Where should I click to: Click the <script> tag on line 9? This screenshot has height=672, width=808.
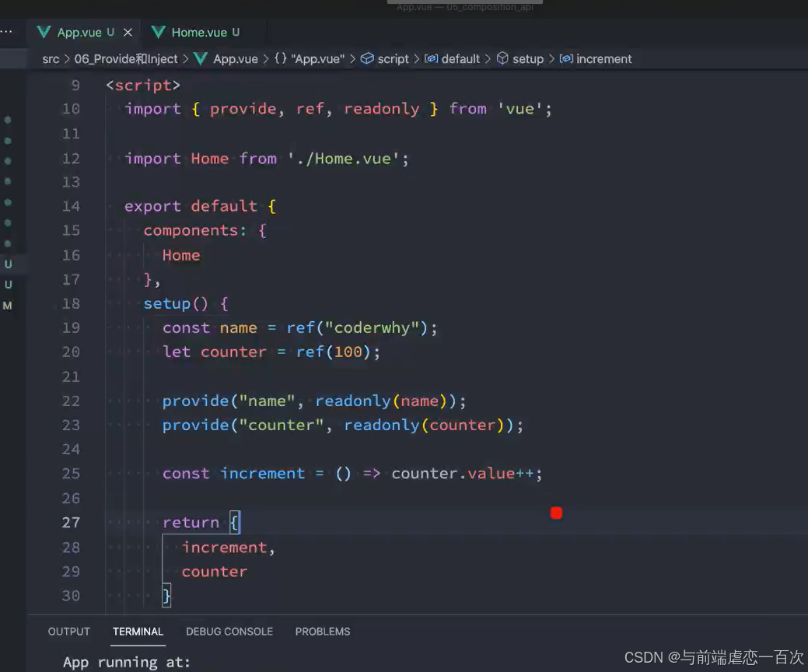click(x=143, y=85)
